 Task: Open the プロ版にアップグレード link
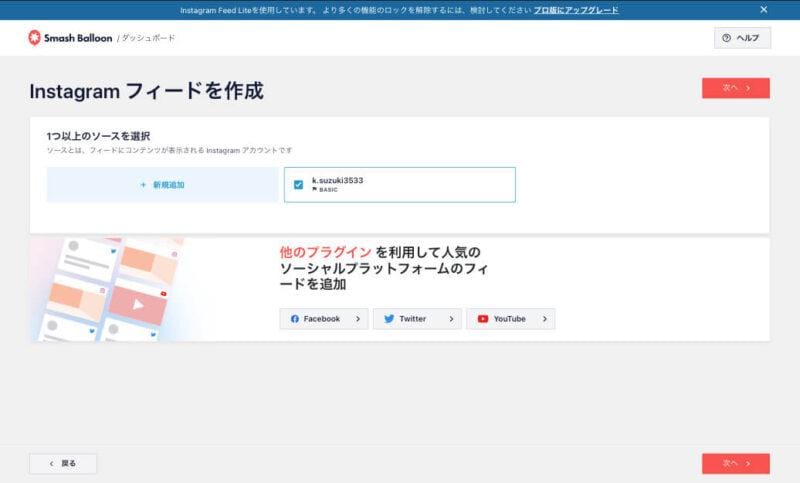(x=575, y=10)
